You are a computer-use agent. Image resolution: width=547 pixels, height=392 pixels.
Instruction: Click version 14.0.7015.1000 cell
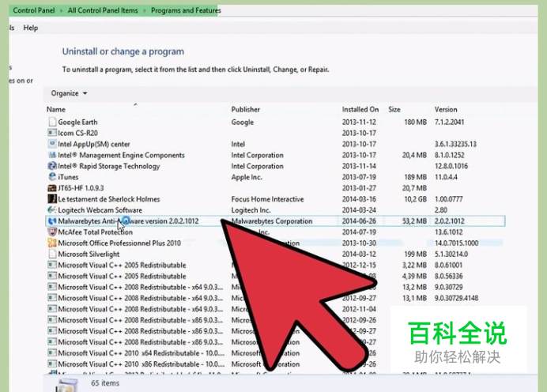[x=456, y=243]
